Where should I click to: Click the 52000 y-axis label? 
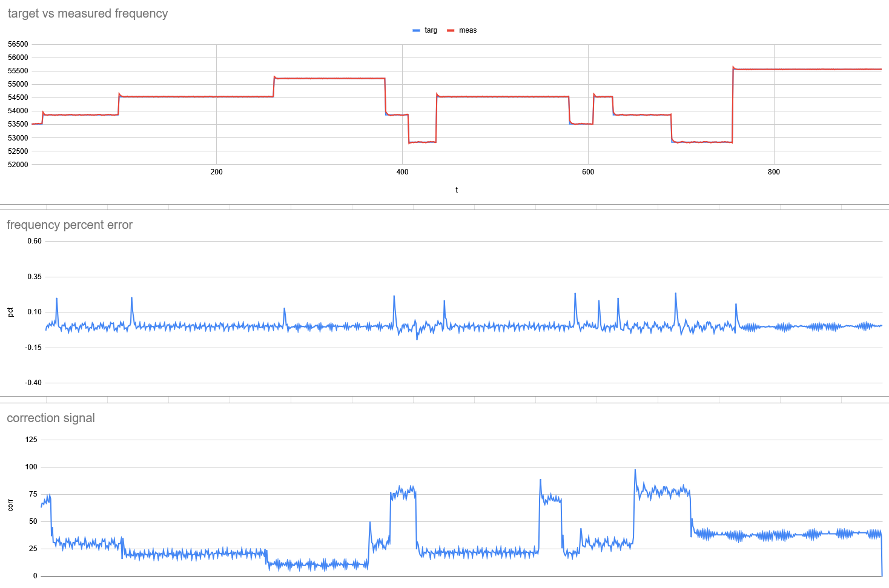[x=18, y=165]
